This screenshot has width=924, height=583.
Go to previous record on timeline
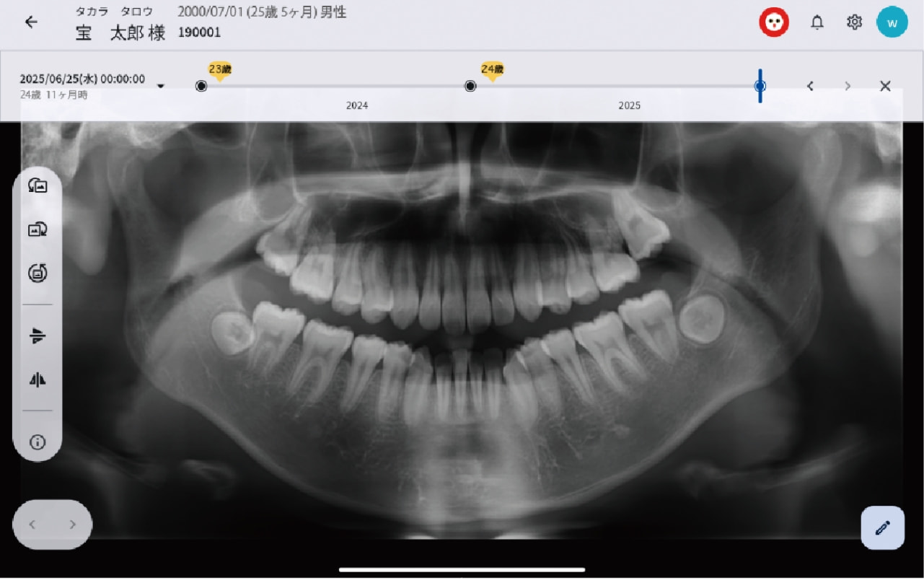810,86
